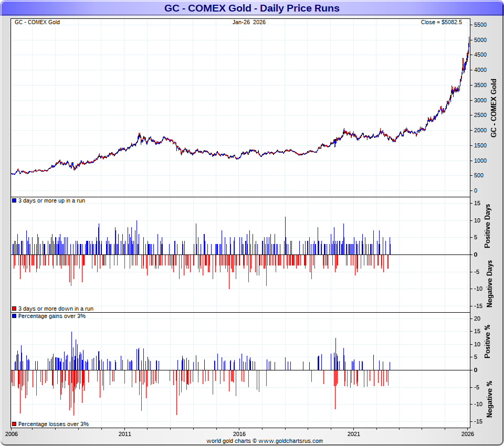Click the red 'Percentage losses over 3%' swatch
Viewport: 504px width, 446px height.
pyautogui.click(x=14, y=424)
